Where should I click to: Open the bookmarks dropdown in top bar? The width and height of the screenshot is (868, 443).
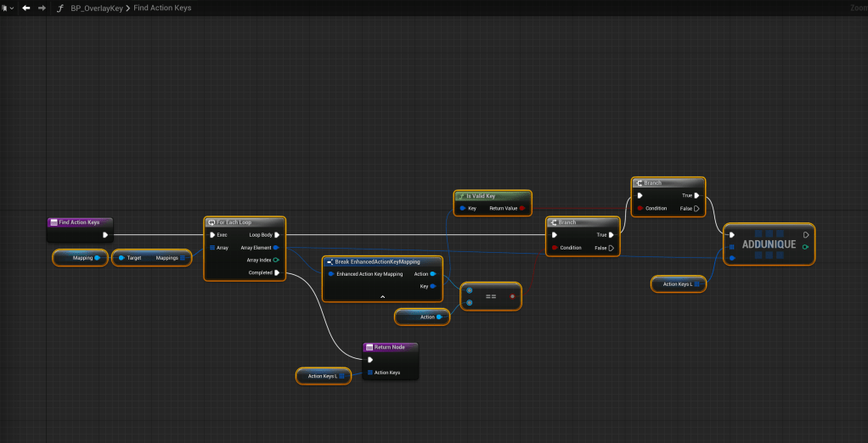pos(8,8)
